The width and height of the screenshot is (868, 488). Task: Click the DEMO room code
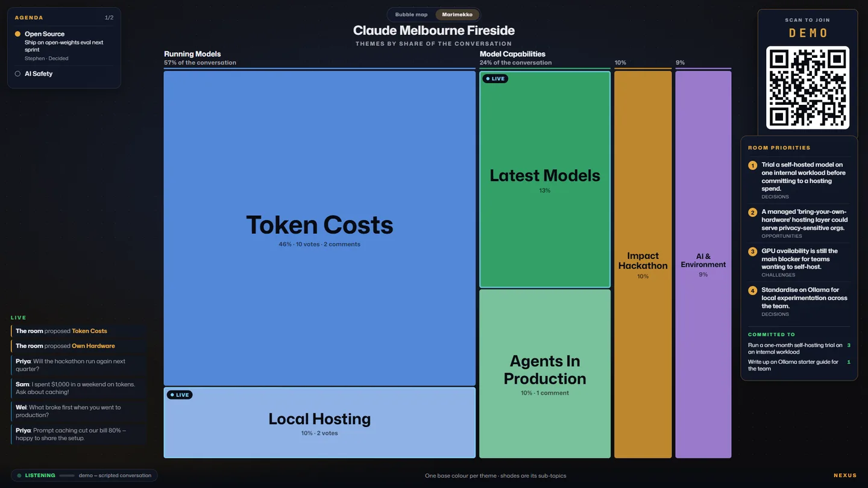tap(808, 33)
